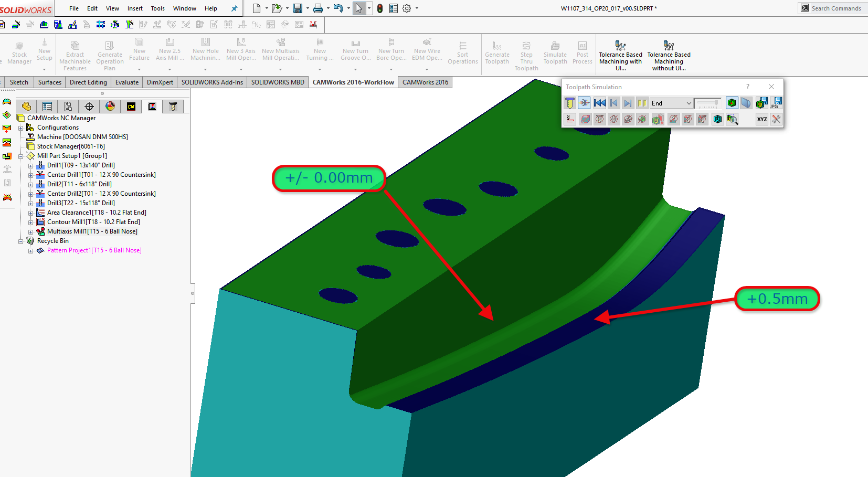Open simulation options wrench icon
Screen dimensions: 868x477
[x=776, y=119]
